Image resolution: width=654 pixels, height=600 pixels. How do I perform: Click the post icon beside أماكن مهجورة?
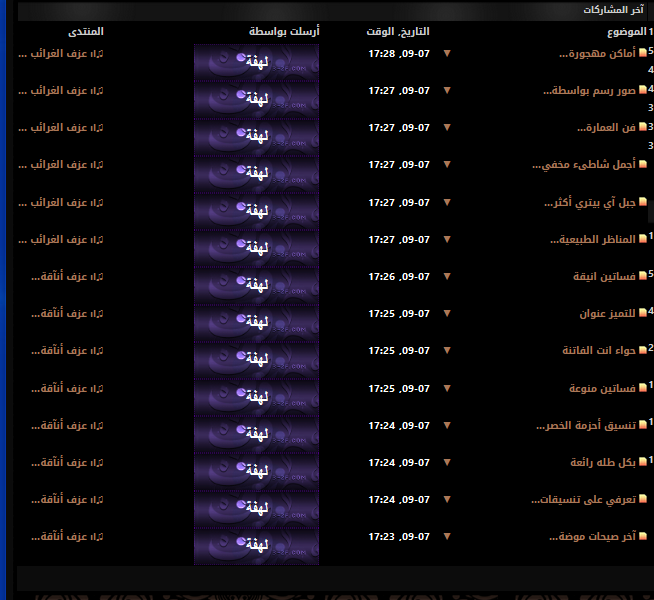tap(643, 54)
